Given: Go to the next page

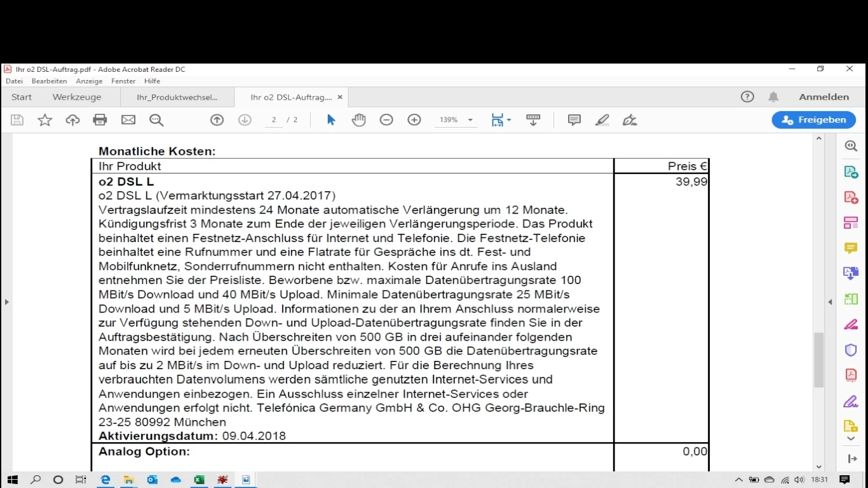Looking at the screenshot, I should pyautogui.click(x=245, y=119).
